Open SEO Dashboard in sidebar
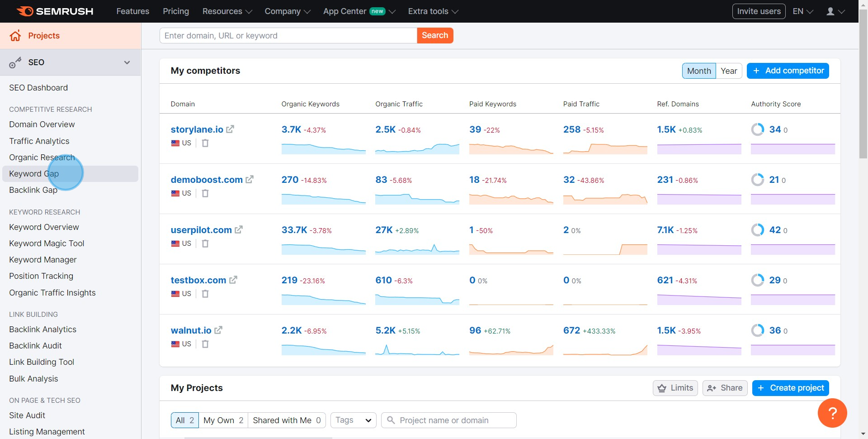The image size is (868, 439). 38,88
